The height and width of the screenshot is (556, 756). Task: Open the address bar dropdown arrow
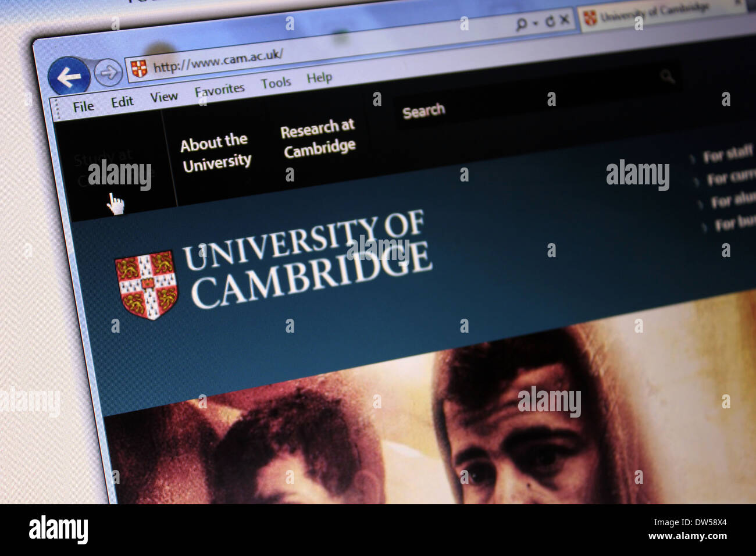click(536, 24)
